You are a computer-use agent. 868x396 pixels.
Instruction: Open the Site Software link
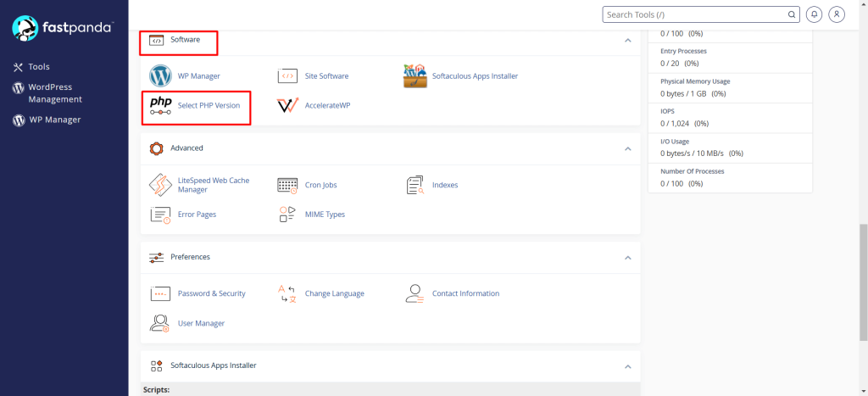[326, 75]
